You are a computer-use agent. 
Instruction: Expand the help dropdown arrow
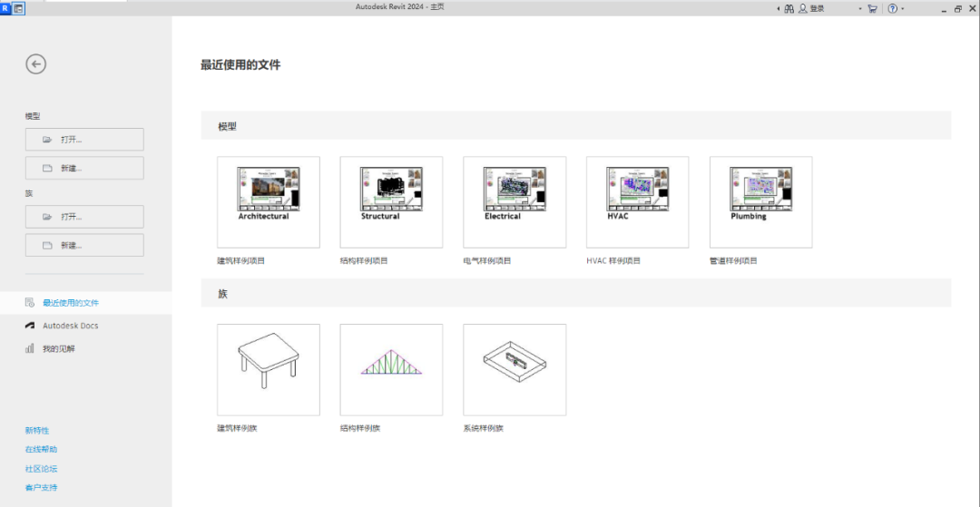point(903,9)
